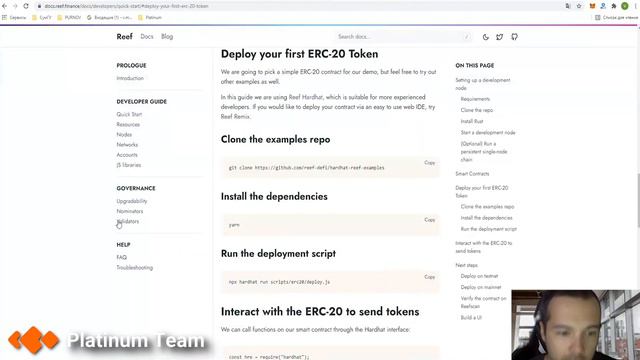Open Validators in the sidebar
This screenshot has height=360, width=640.
click(x=128, y=222)
